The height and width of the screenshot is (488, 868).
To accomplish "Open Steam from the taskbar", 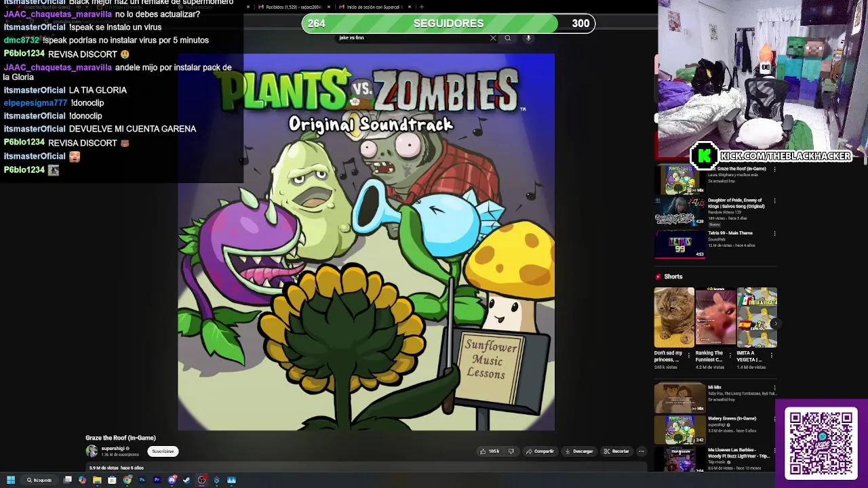I will (187, 480).
